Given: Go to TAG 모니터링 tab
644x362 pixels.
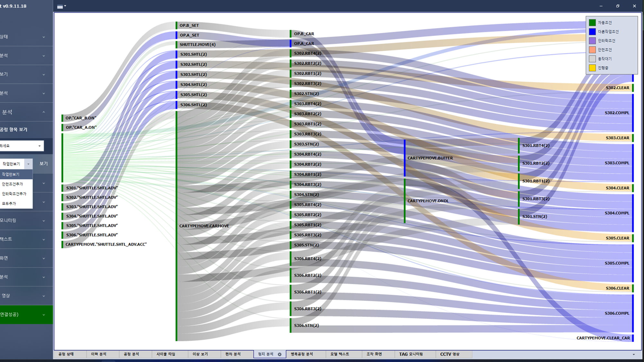Looking at the screenshot, I should (411, 354).
